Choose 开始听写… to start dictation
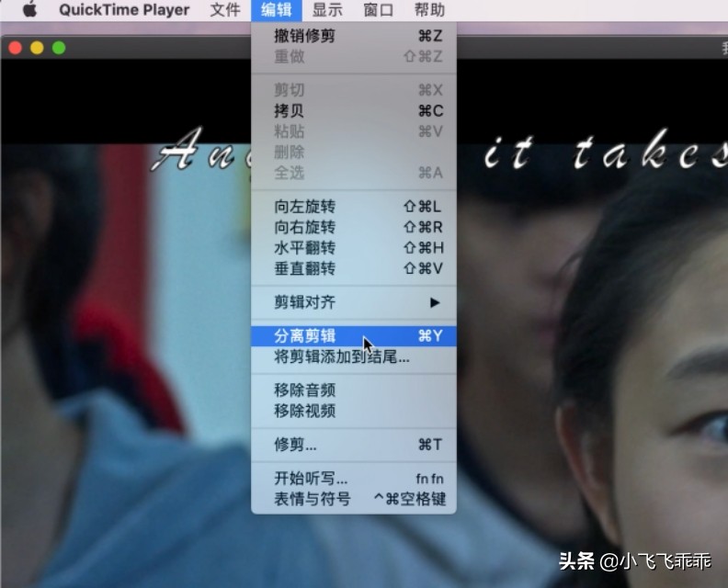This screenshot has width=728, height=588. click(354, 478)
